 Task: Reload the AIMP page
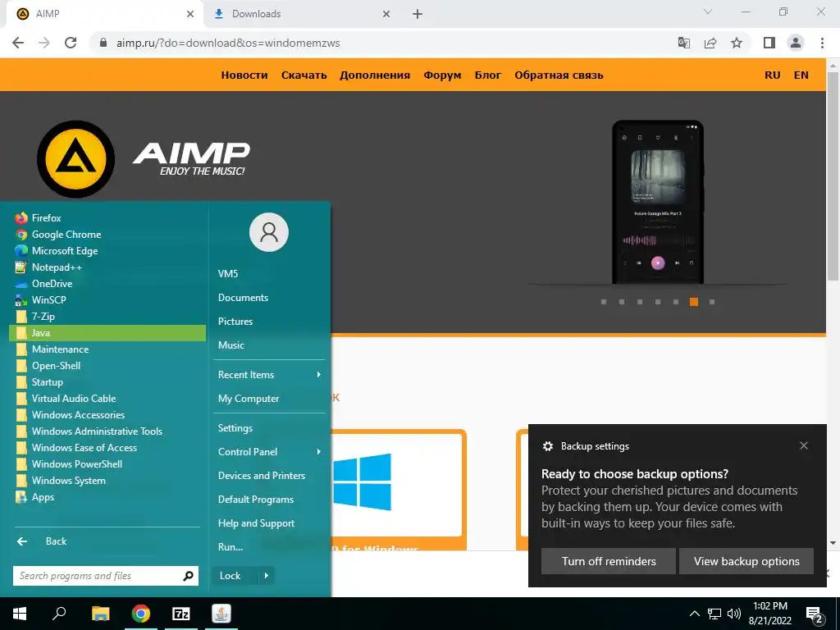pyautogui.click(x=71, y=43)
